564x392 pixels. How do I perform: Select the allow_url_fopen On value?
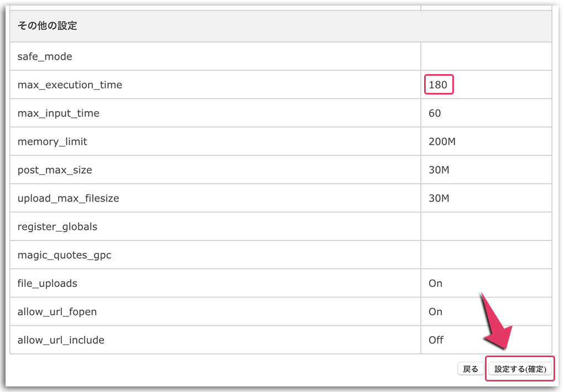click(436, 311)
